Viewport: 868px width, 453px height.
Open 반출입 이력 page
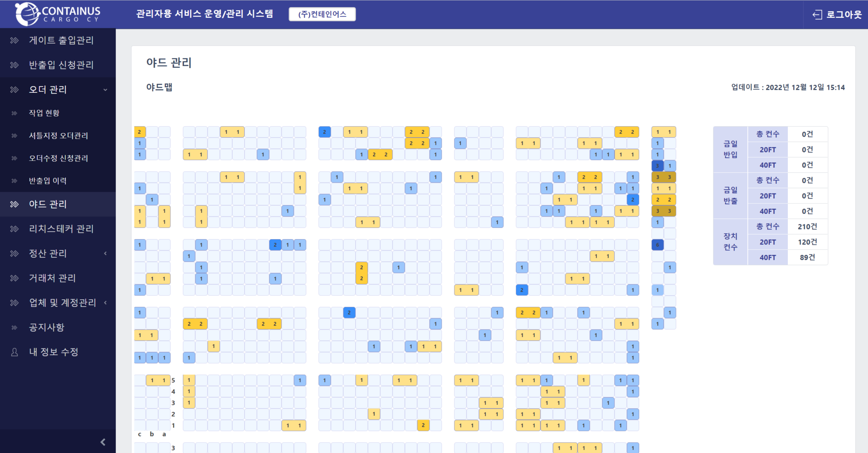[x=47, y=181]
